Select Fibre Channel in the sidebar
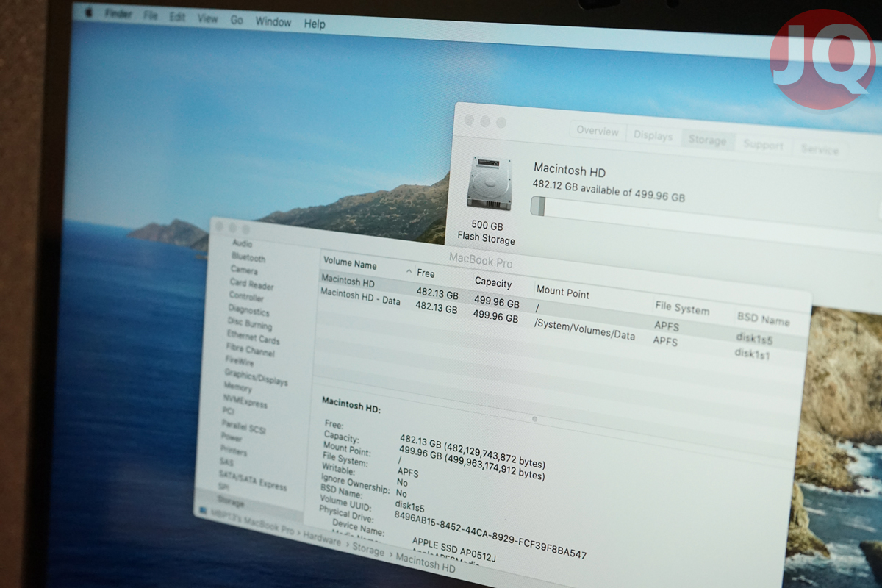Screen dimensions: 882x588 (250, 351)
